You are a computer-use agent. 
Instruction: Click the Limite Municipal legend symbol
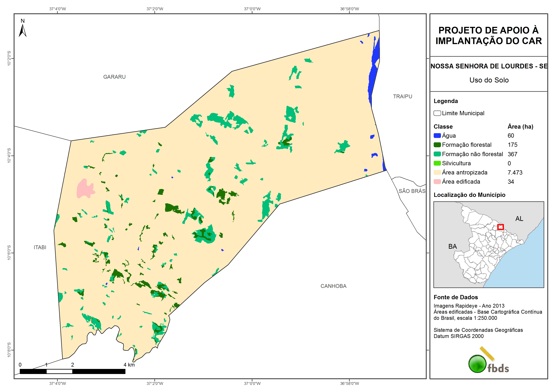coord(437,113)
